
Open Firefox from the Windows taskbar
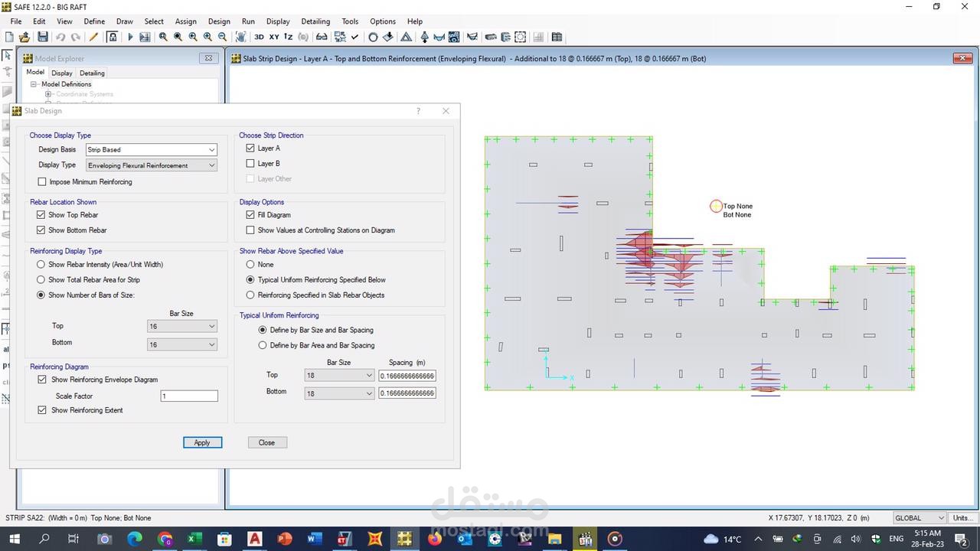click(435, 539)
